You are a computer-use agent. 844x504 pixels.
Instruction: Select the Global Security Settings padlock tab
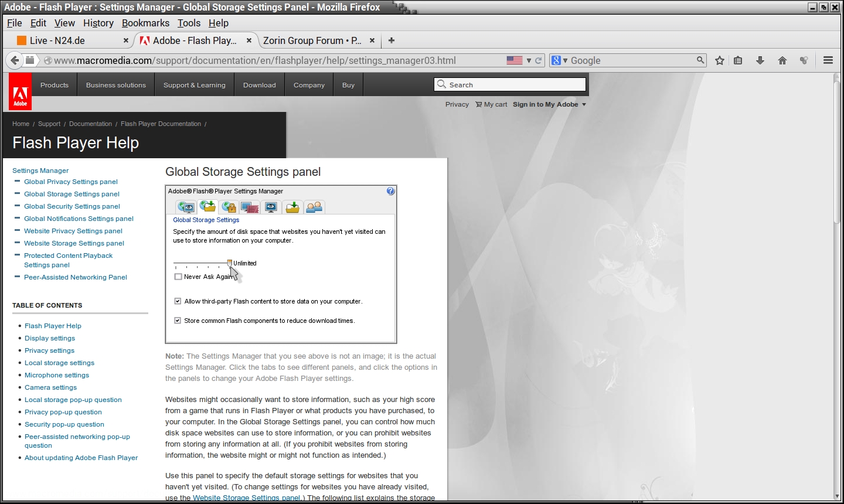[229, 207]
